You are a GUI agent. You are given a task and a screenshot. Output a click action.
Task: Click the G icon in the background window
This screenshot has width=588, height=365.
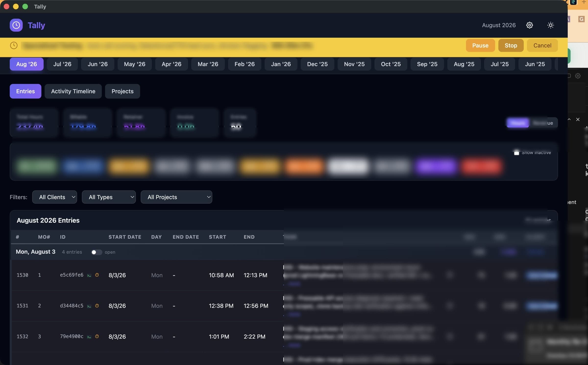click(x=581, y=19)
